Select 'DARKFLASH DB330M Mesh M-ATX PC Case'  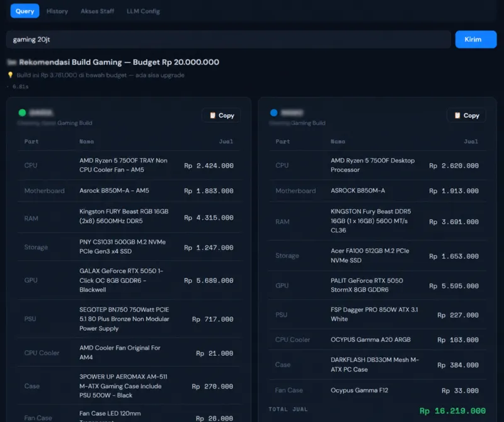coord(375,365)
